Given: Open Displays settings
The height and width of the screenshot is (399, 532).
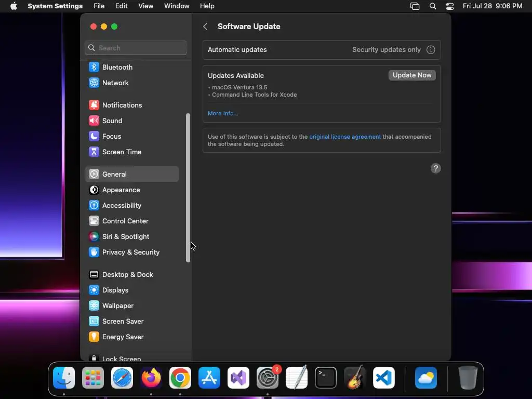Looking at the screenshot, I should click(x=131, y=290).
